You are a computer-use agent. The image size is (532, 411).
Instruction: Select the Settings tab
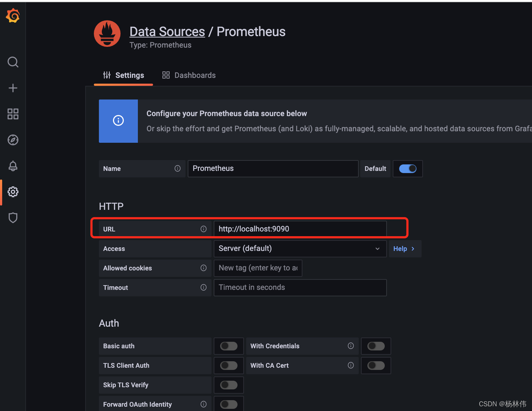[123, 75]
